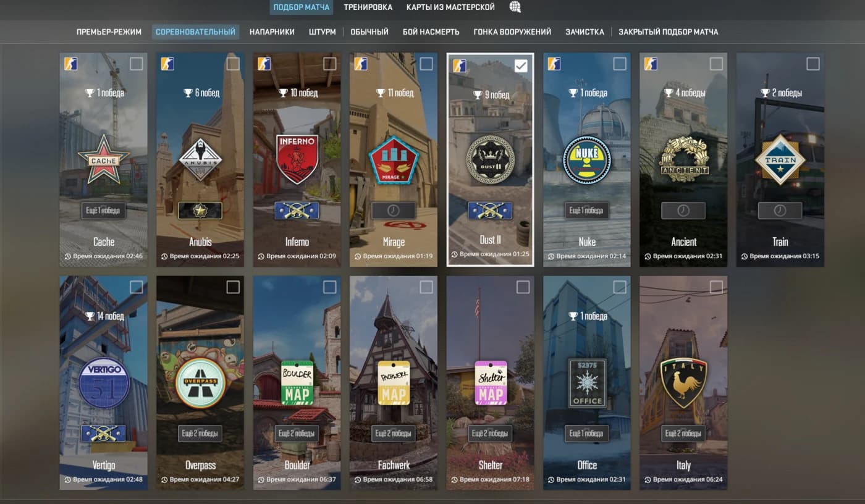Screen dimensions: 865x504
Task: Select the ГОНКА ВООРУЖЕНИЙ mode tab
Action: (x=512, y=31)
